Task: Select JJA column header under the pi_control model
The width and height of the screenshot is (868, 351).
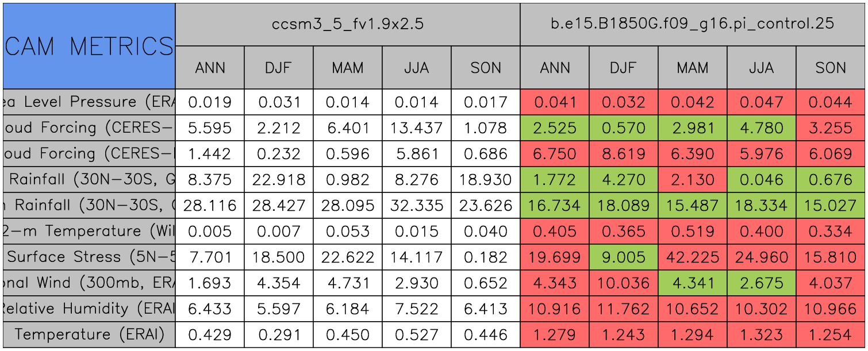Action: 762,68
